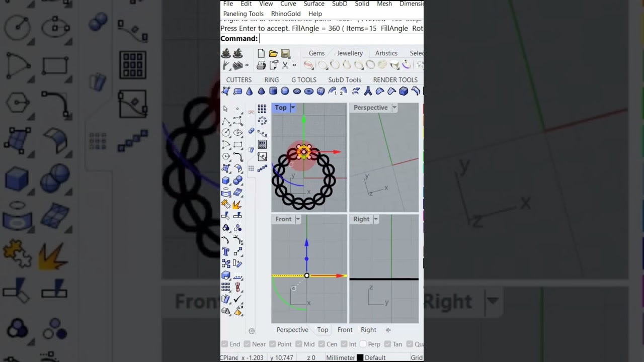The image size is (644, 362).
Task: Open the Curve menu
Action: [x=288, y=4]
